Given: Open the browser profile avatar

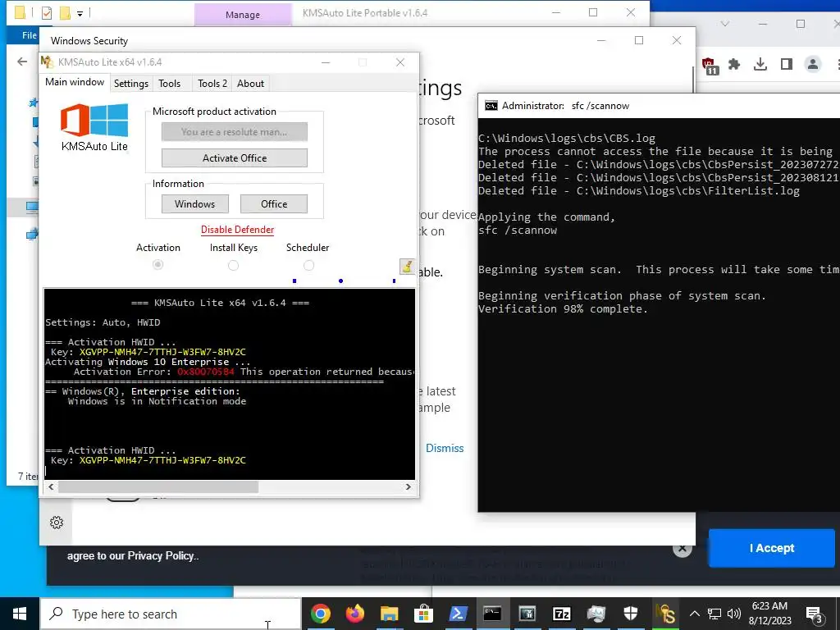Looking at the screenshot, I should pos(812,64).
